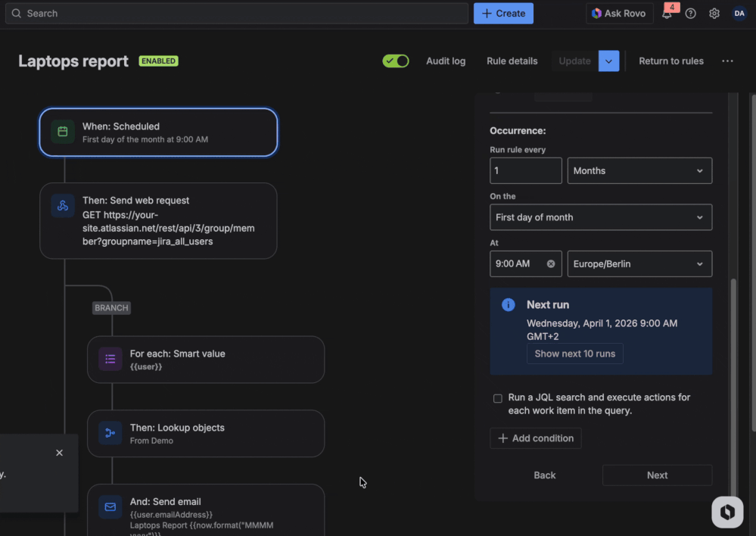Click the {{user}} smart value text
756x536 pixels.
[146, 366]
